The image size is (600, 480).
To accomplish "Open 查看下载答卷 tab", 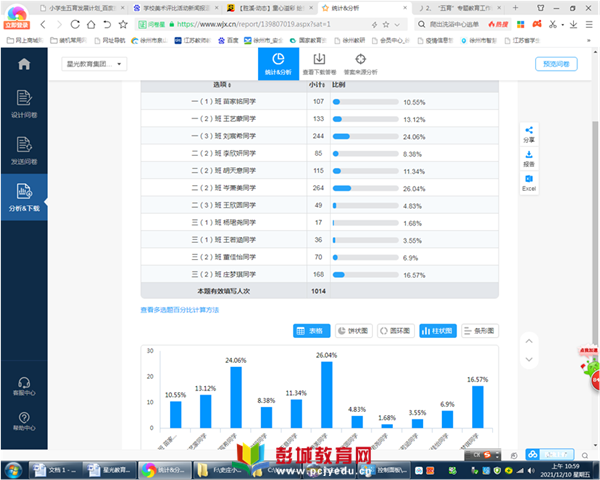I will pyautogui.click(x=319, y=64).
